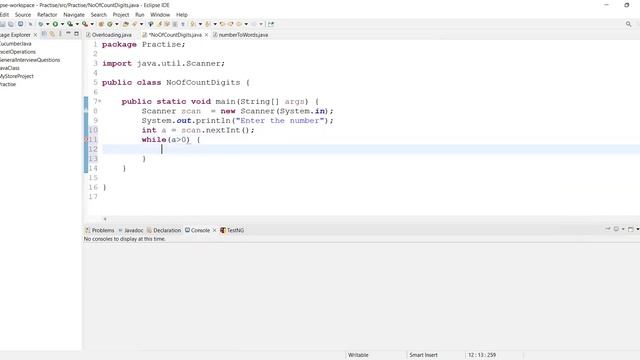Select the JavaClass project
Image resolution: width=640 pixels, height=360 pixels.
pyautogui.click(x=10, y=68)
